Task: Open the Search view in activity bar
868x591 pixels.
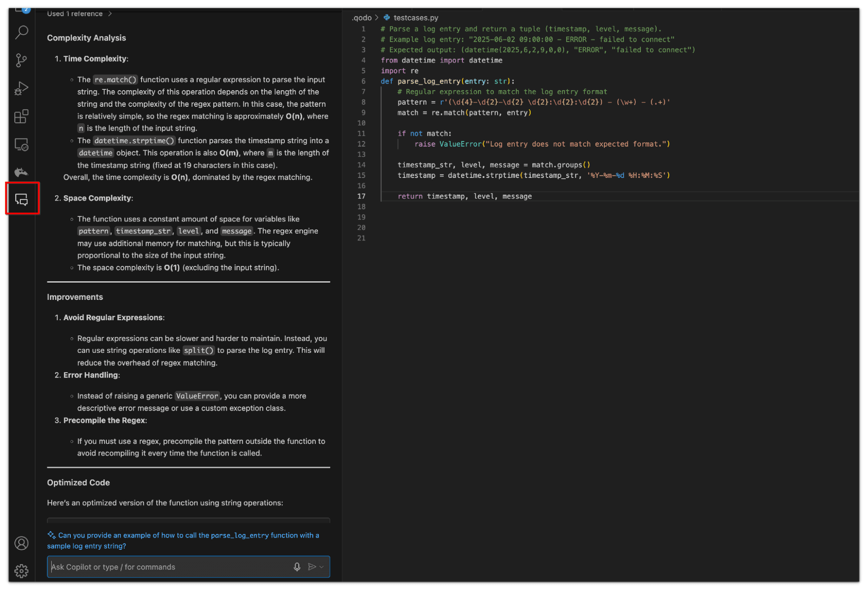Action: 21,32
